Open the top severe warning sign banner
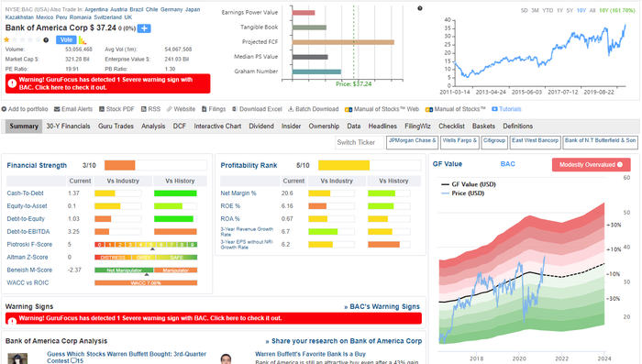642x364 pixels. pos(107,83)
